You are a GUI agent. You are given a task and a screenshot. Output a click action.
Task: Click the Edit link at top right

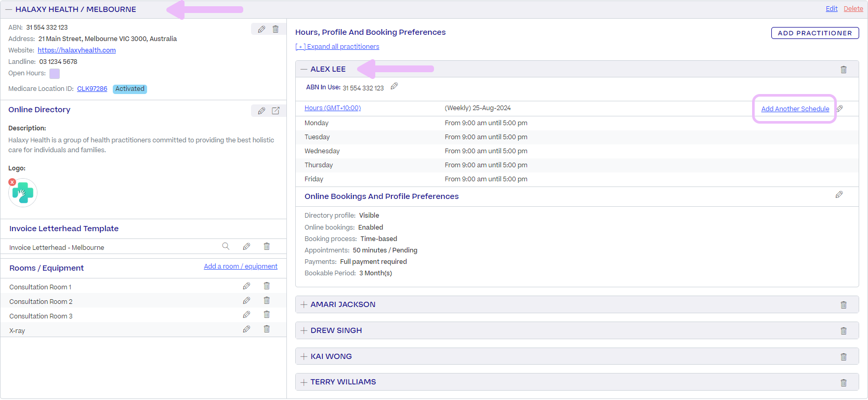(832, 9)
